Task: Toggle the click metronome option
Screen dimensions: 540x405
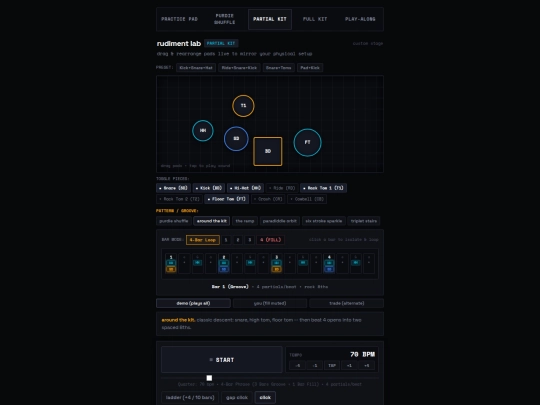Action: click(x=265, y=397)
